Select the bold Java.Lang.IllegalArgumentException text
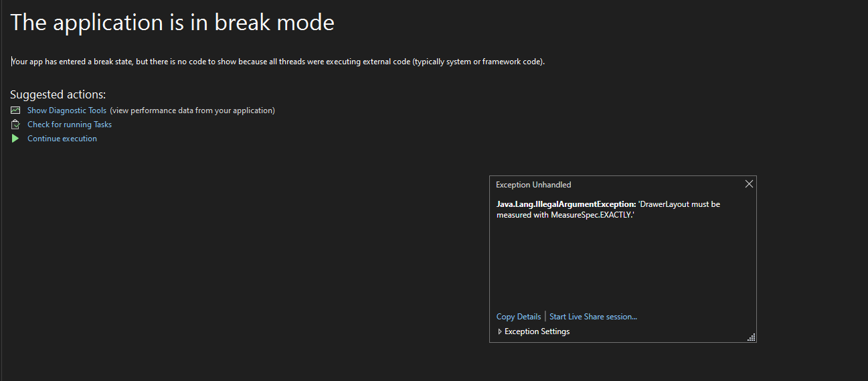This screenshot has height=381, width=868. (x=566, y=204)
